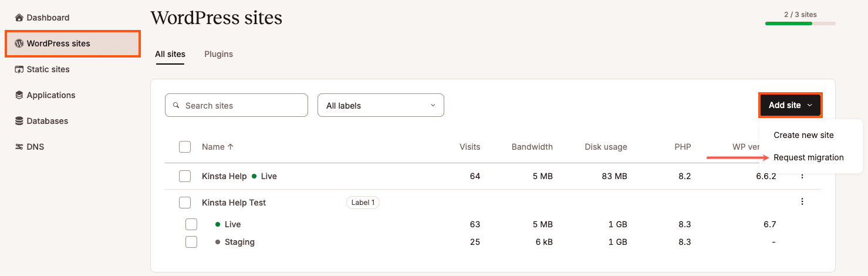
Task: Select Create new site menu option
Action: click(x=803, y=135)
